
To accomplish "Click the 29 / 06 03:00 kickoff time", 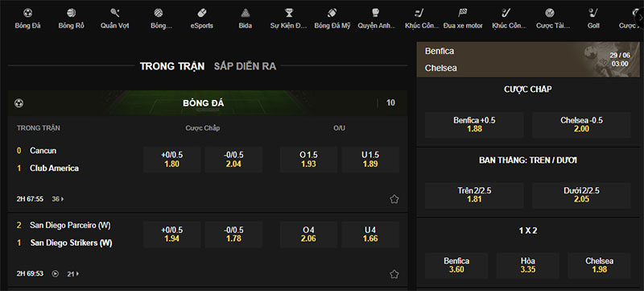I will tap(619, 60).
